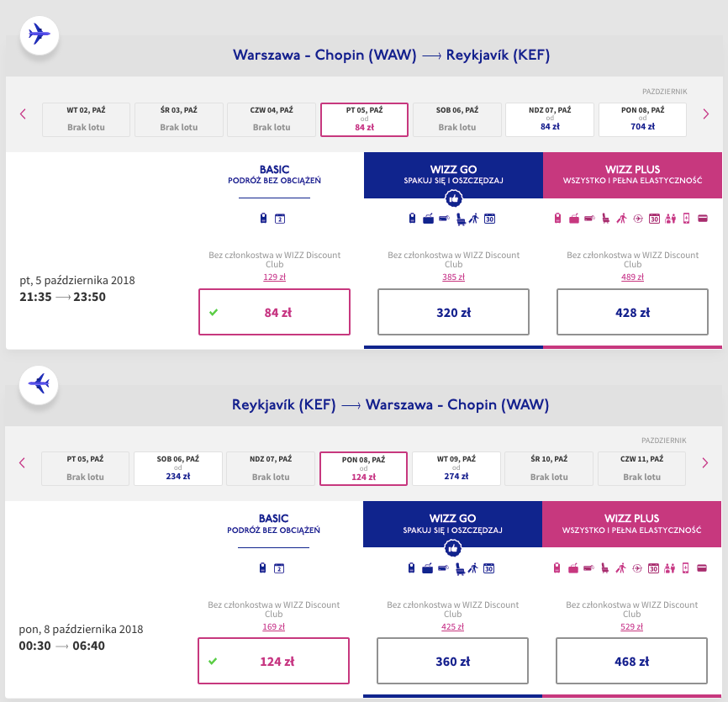Click the outbound WIZZ PLUS header banner
Viewport: 728px width, 702px height.
tap(632, 175)
